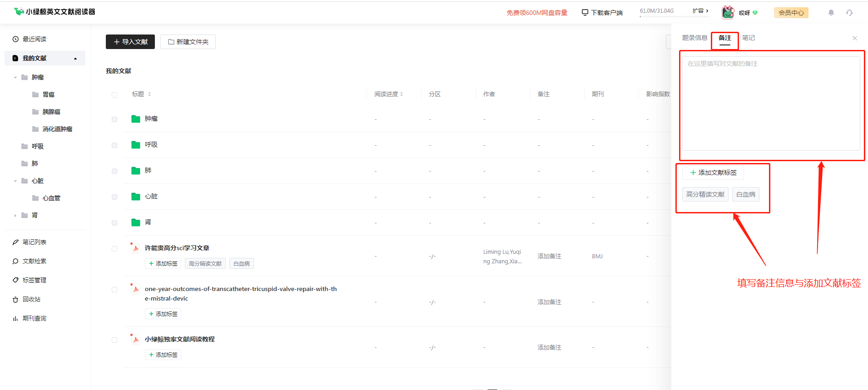
Task: Click the green VIP heart badge
Action: (755, 13)
